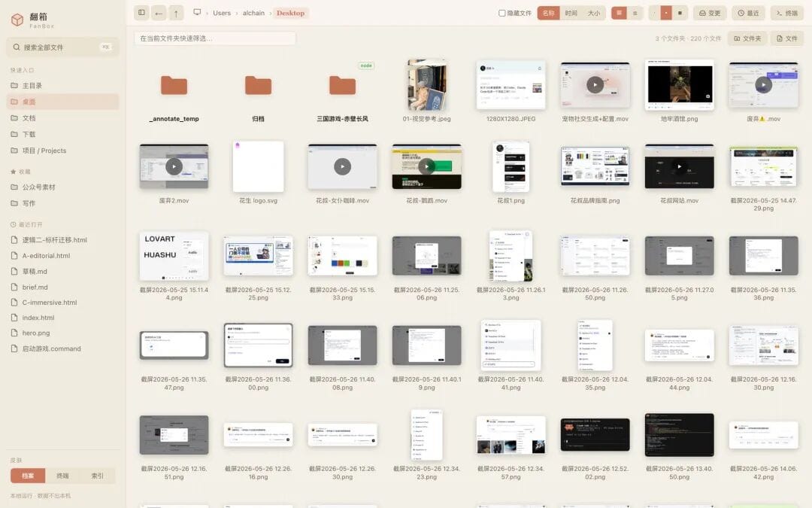
Task: Create new 文件夹 button
Action: [747, 38]
